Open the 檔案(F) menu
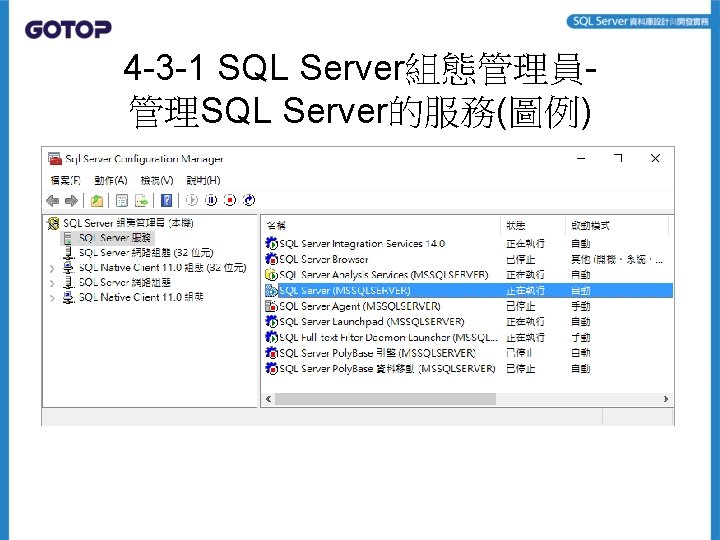Screen dimensions: 720x540 point(65,180)
